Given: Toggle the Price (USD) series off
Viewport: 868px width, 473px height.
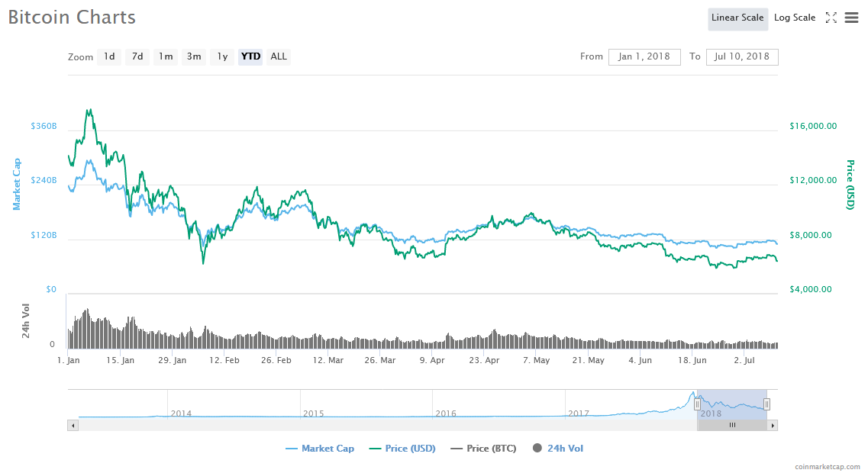Looking at the screenshot, I should click(402, 448).
